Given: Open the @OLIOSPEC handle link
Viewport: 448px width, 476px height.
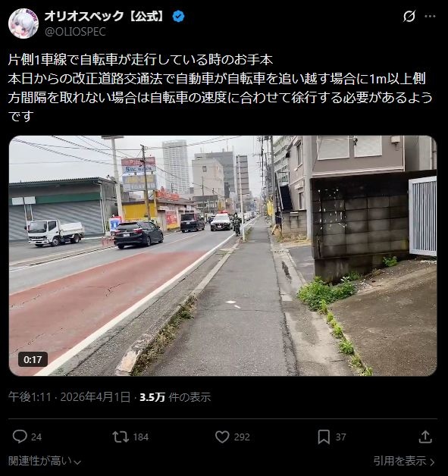Looking at the screenshot, I should (x=75, y=32).
